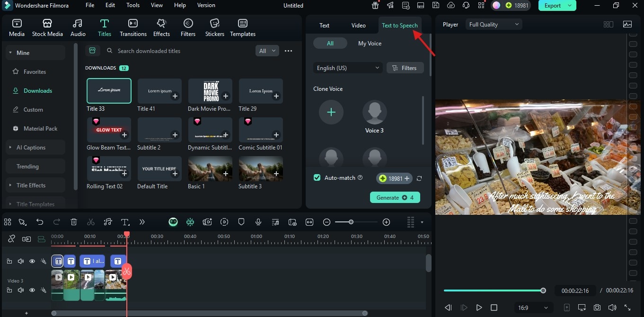Mute the title track speaker
644x317 pixels.
click(x=21, y=261)
